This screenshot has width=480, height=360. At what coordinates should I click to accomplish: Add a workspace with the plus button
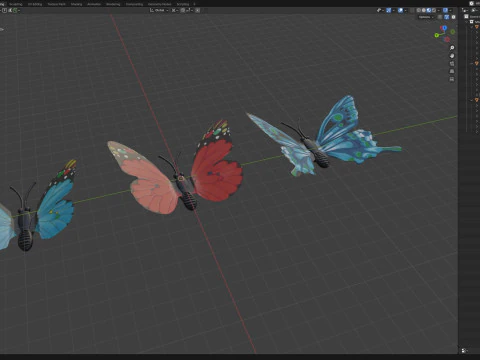(194, 4)
